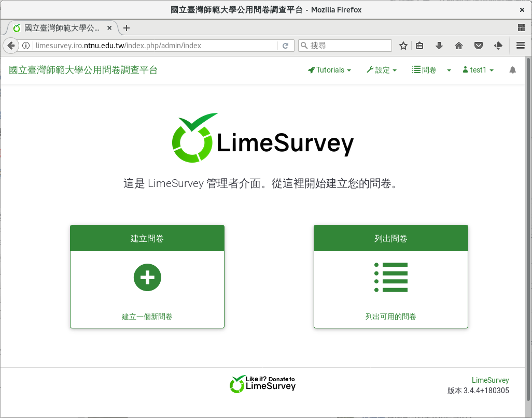Viewport: 532px width, 418px height.
Task: Open the Tutorials dropdown menu
Action: (x=329, y=70)
